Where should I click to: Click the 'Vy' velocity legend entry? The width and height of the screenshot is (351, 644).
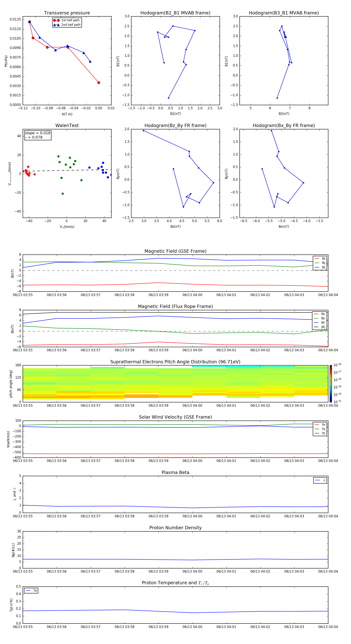[x=320, y=429]
